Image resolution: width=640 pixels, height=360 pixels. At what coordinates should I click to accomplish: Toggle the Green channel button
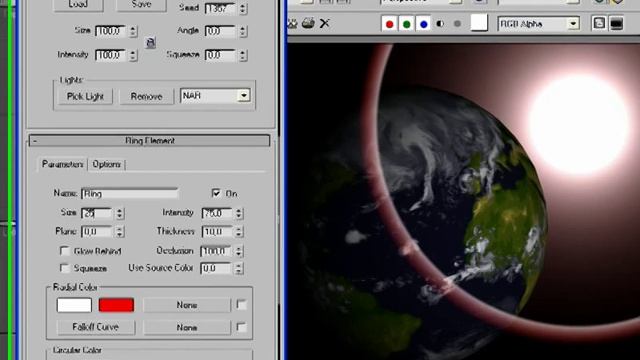pos(407,24)
